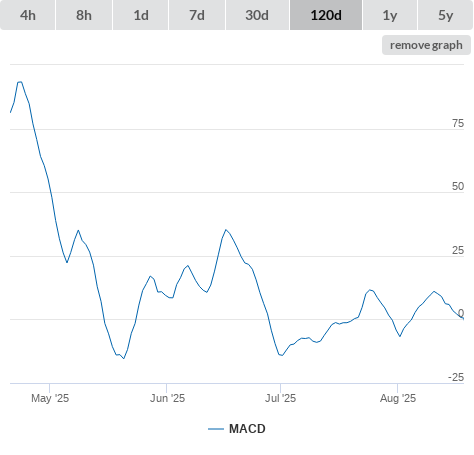The width and height of the screenshot is (474, 455).
Task: Choose the 1d time range tab
Action: coord(141,15)
